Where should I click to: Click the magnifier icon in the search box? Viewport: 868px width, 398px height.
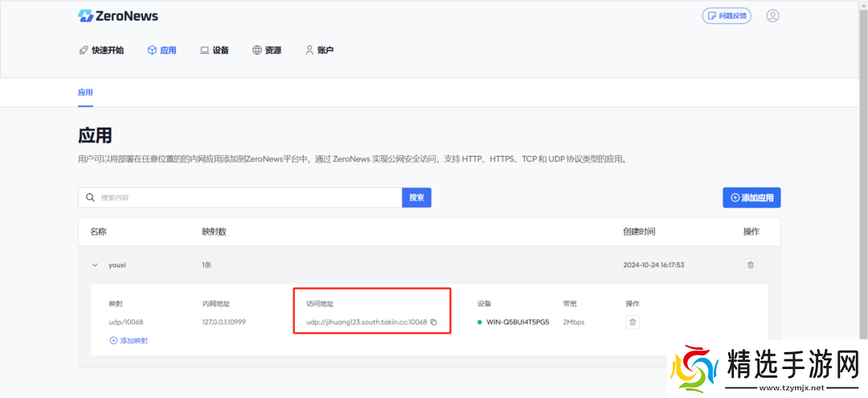[90, 198]
